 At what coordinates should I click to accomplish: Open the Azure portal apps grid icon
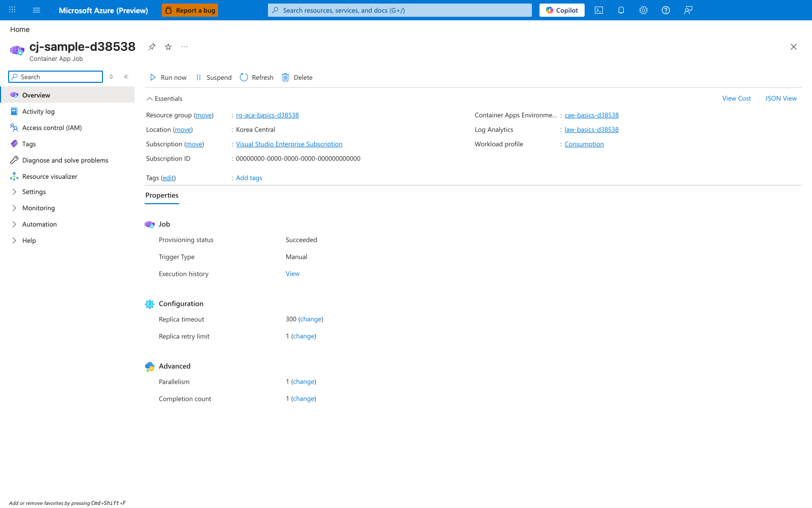click(12, 10)
